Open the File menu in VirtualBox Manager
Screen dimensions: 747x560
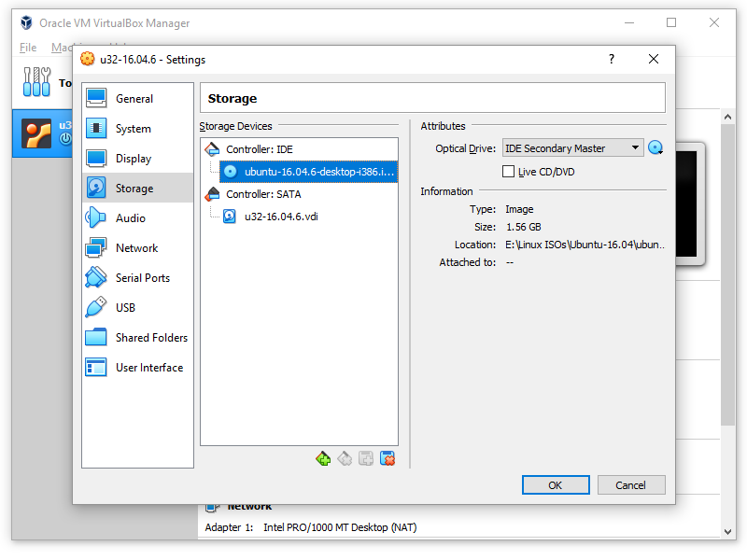click(x=28, y=48)
